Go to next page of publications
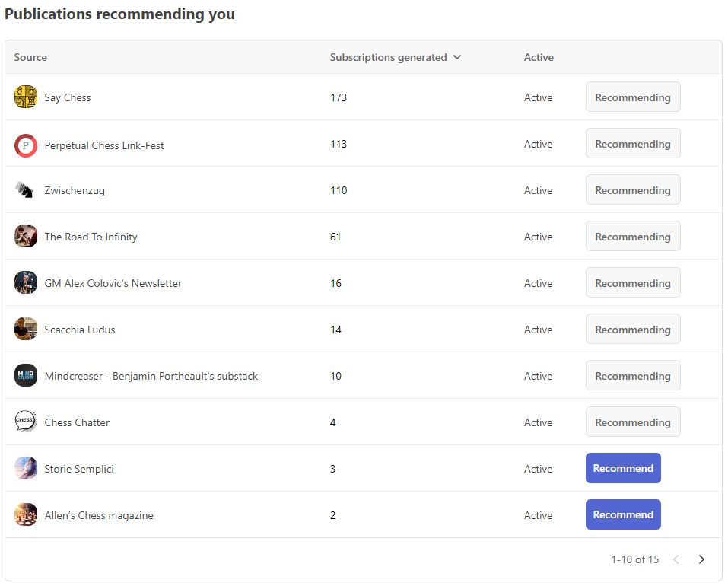The image size is (728, 586). click(x=701, y=559)
